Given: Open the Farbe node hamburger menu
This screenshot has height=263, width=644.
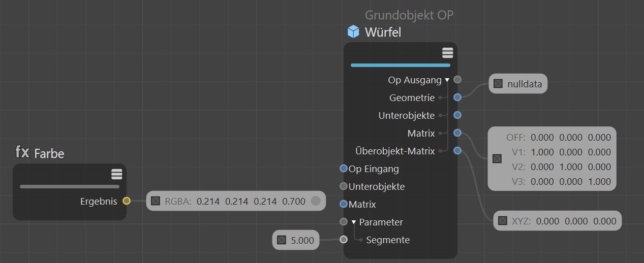Looking at the screenshot, I should (116, 174).
